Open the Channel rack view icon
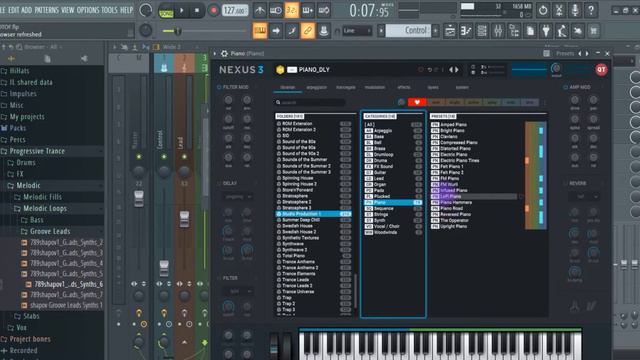Screen dimensions: 640x360 click(482, 31)
